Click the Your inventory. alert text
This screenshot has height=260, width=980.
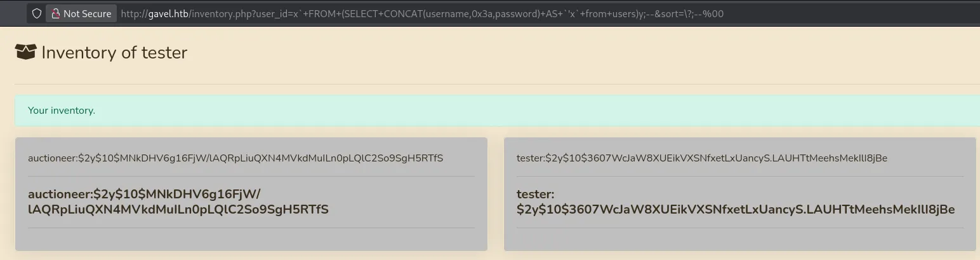(x=62, y=111)
